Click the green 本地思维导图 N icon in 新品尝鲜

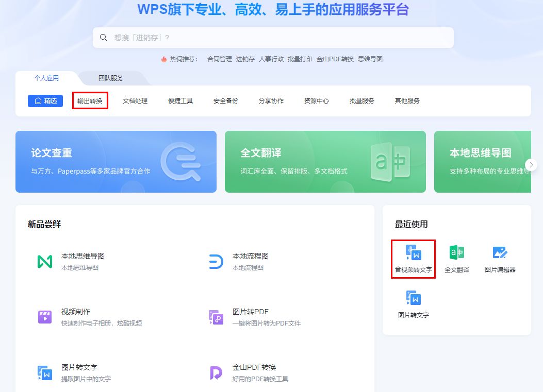click(45, 262)
